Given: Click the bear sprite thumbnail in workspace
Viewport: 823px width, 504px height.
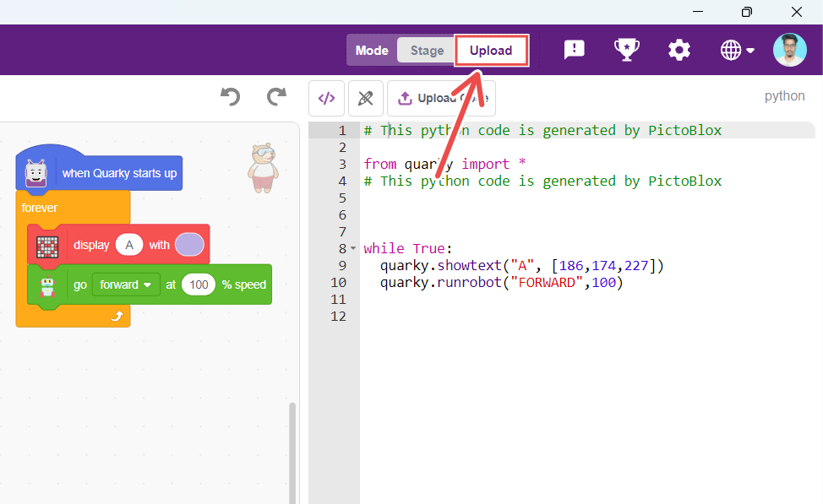Looking at the screenshot, I should [x=262, y=166].
